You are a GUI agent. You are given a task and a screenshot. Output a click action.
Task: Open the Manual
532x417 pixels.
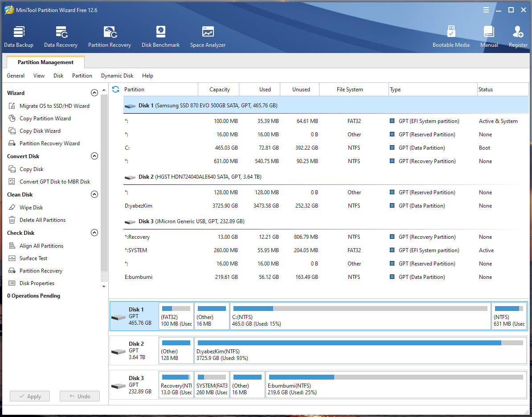pyautogui.click(x=489, y=37)
